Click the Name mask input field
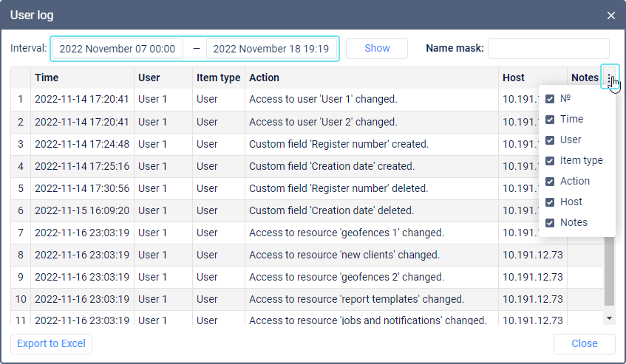Viewport: 626px width, 364px height. (x=548, y=49)
